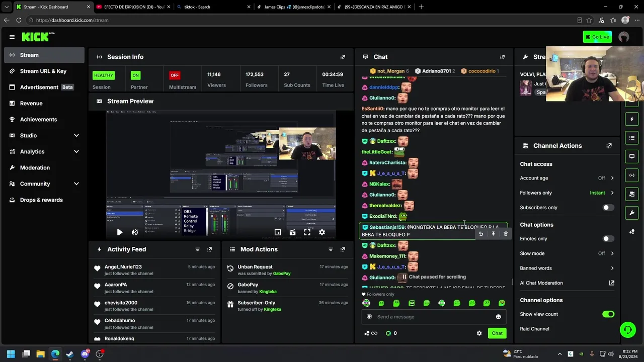This screenshot has width=644, height=362.
Task: Show hidden system tray icons
Action: [x=559, y=354]
